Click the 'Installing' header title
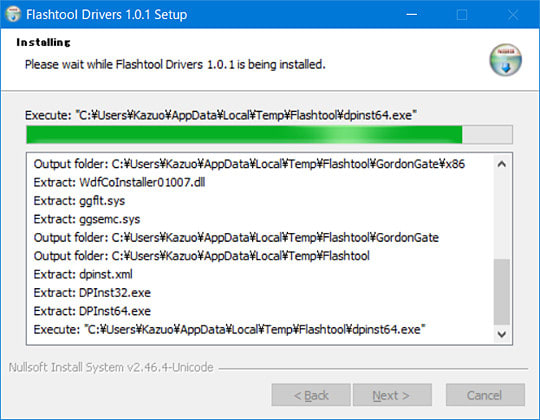This screenshot has height=420, width=540. pyautogui.click(x=43, y=42)
